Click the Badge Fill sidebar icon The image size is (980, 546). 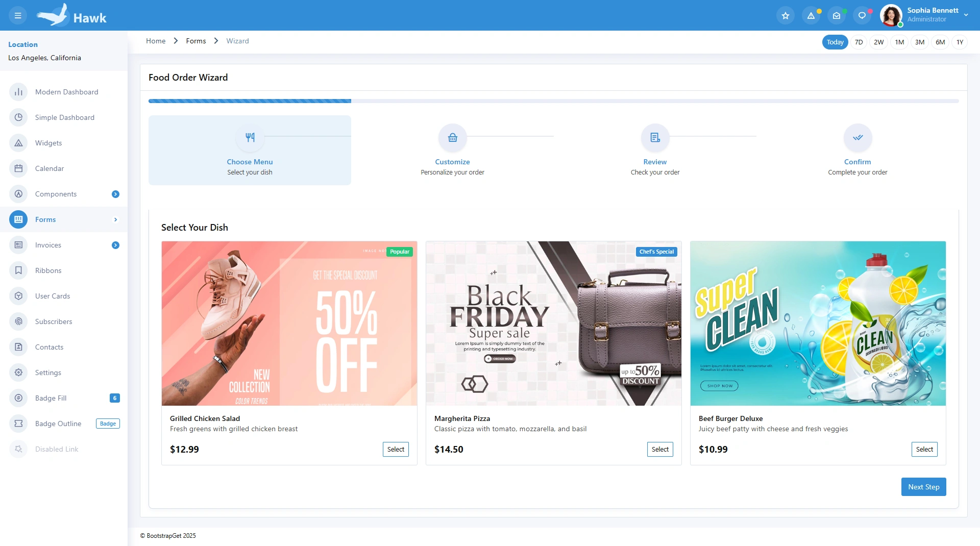tap(18, 398)
